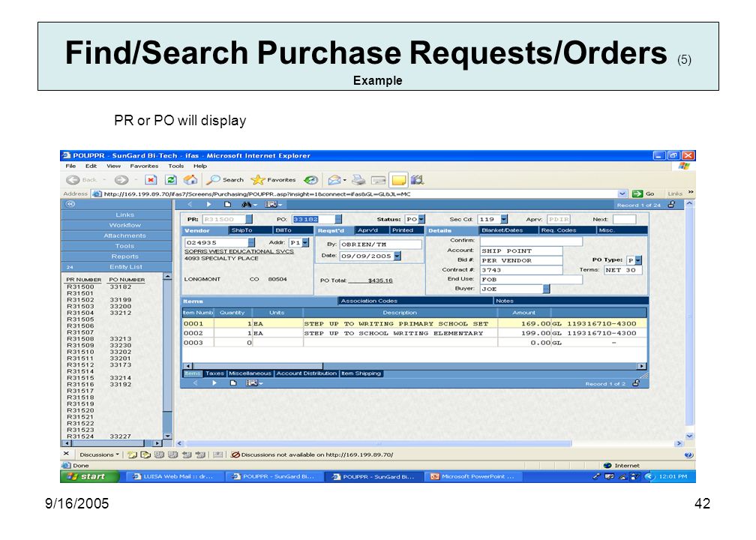Viewport: 756px width, 540px height.
Task: Open the Status dropdown arrow
Action: tap(421, 219)
